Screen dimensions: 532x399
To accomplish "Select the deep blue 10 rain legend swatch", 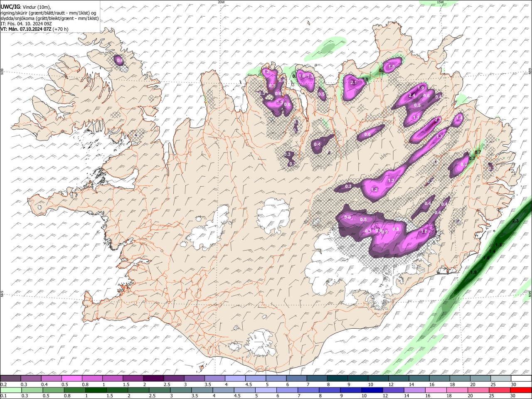I will point(372,390).
